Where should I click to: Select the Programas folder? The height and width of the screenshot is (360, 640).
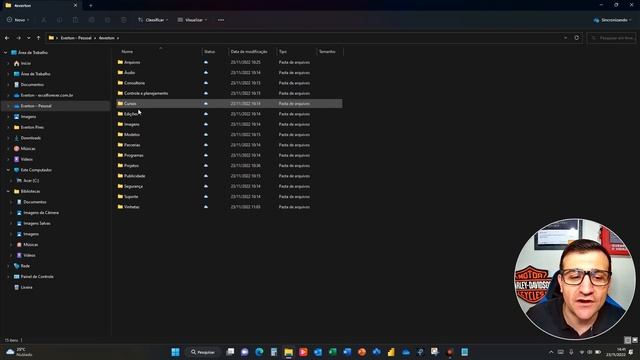(133, 155)
